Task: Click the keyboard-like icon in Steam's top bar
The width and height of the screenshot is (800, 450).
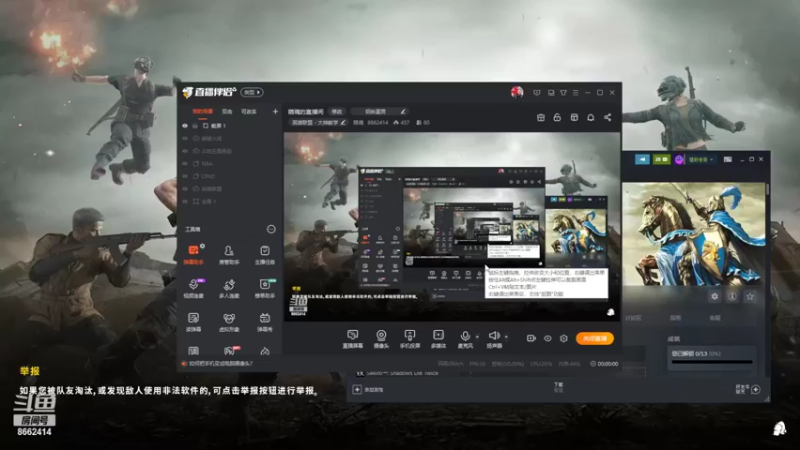Action: pyautogui.click(x=728, y=159)
